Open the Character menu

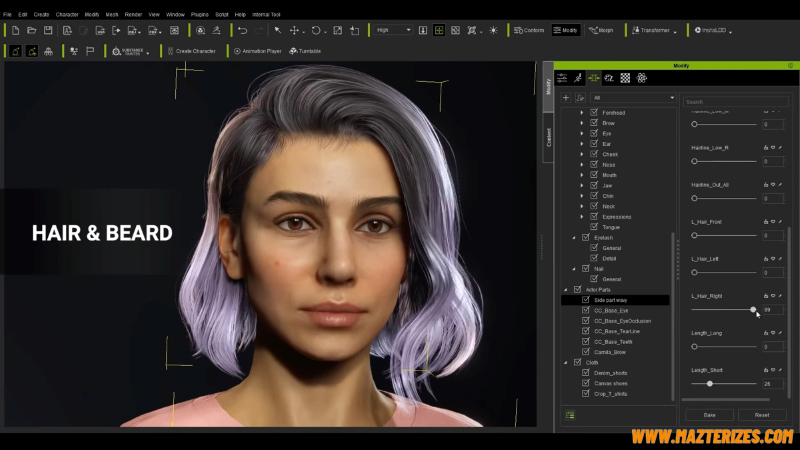coord(67,14)
